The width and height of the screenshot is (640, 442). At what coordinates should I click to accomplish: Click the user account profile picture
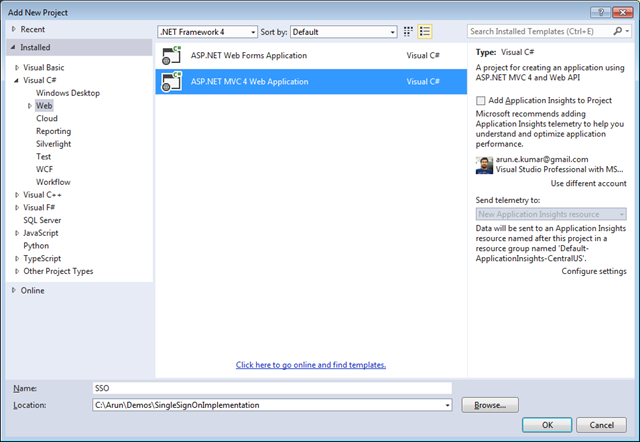[x=483, y=165]
